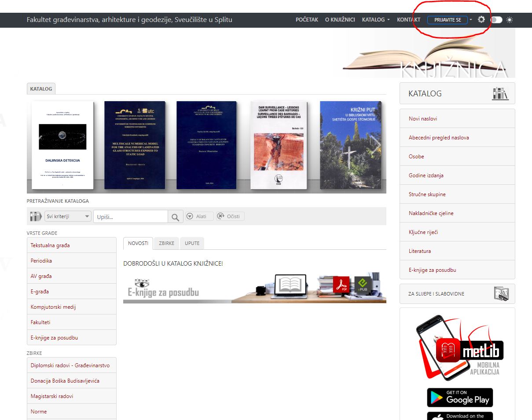Toggle the dark mode switch
Viewport: 532px width, 420px height.
click(x=496, y=20)
